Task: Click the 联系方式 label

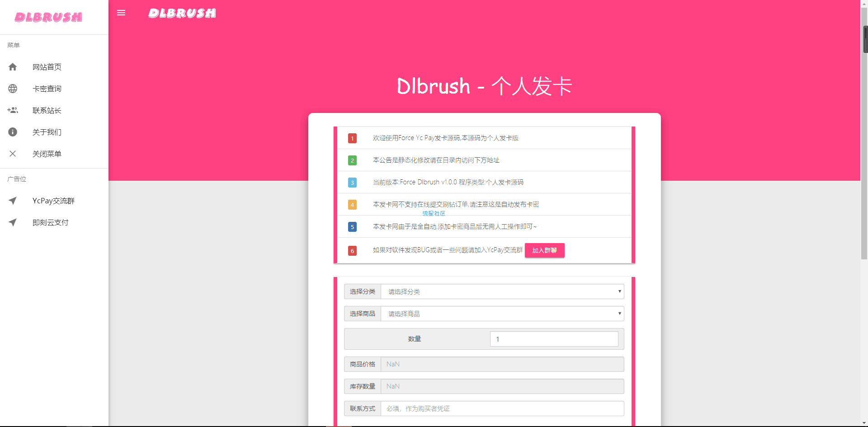Action: pos(363,408)
